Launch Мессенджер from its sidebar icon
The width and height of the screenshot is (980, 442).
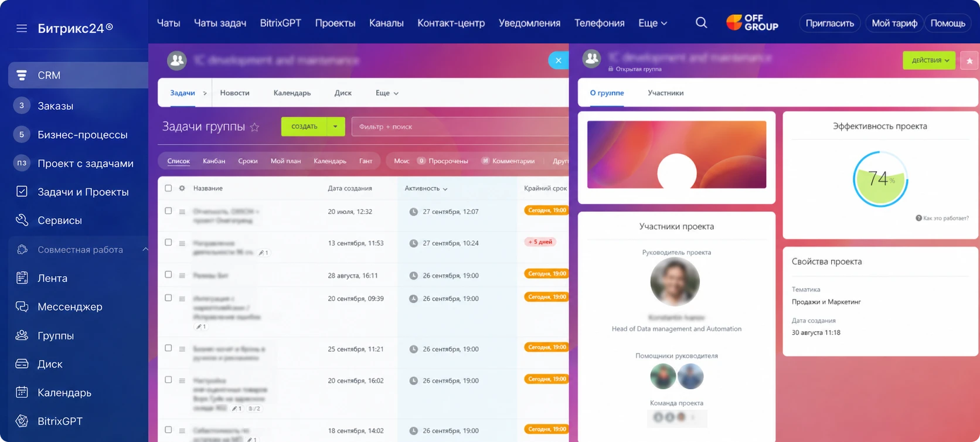22,307
